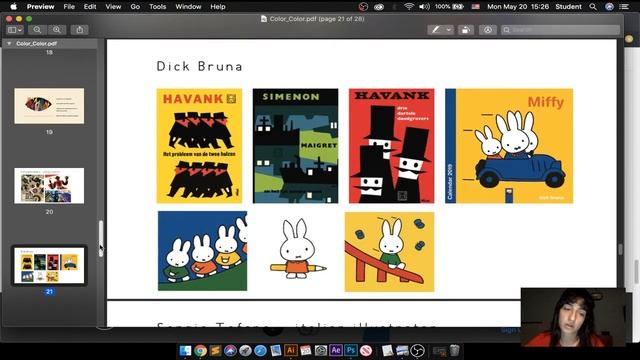
Task: Click the Miffy calendar car cover image
Action: [509, 146]
